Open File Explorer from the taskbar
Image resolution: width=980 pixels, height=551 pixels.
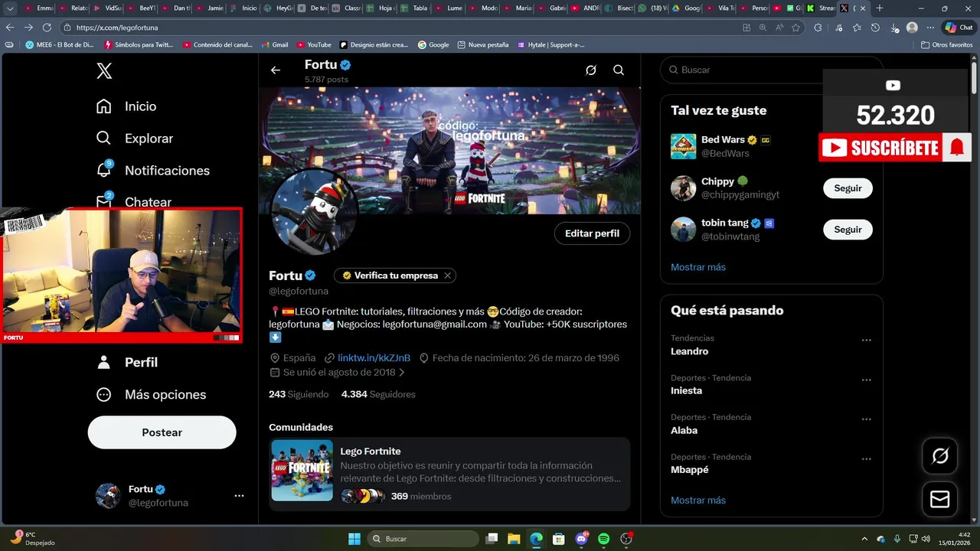tap(514, 539)
